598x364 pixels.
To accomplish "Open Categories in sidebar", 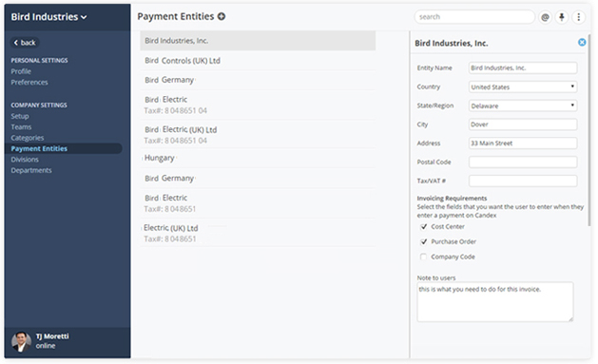I will [x=27, y=138].
